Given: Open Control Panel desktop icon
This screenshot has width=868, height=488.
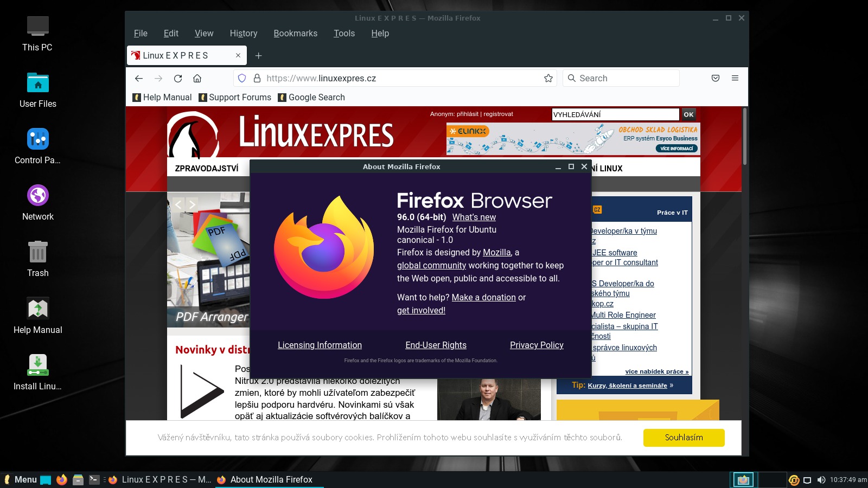Looking at the screenshot, I should (37, 146).
